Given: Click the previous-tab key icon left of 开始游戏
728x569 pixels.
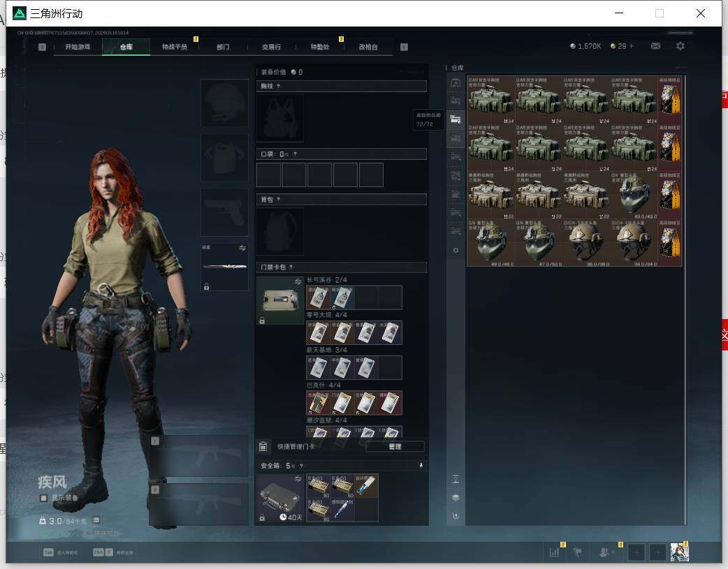Looking at the screenshot, I should (x=42, y=47).
